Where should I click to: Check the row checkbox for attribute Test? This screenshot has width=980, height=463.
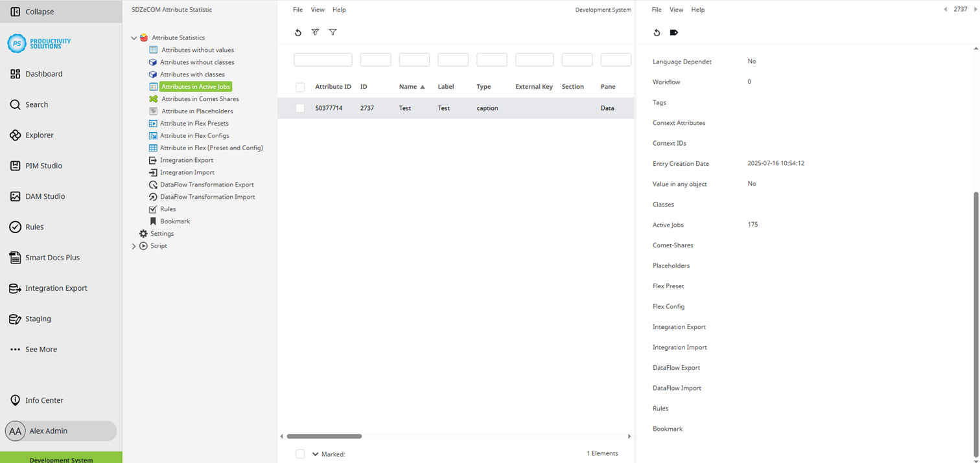coord(300,108)
